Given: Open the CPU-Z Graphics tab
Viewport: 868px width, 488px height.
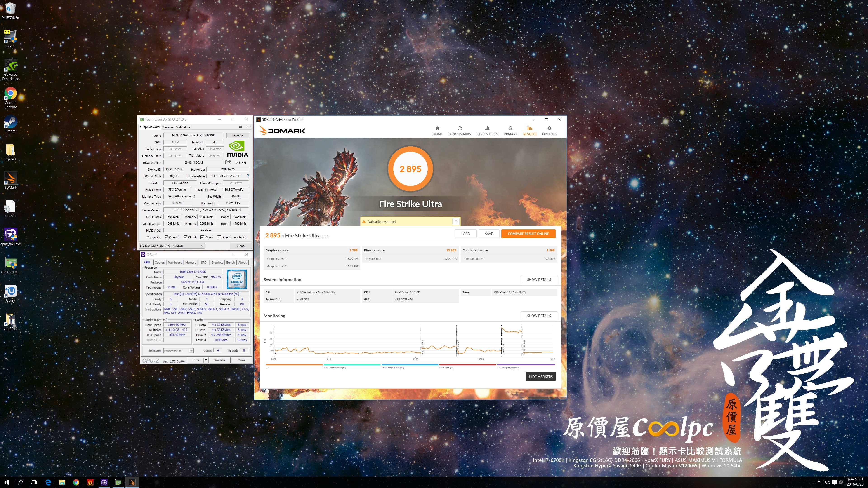Looking at the screenshot, I should point(217,262).
